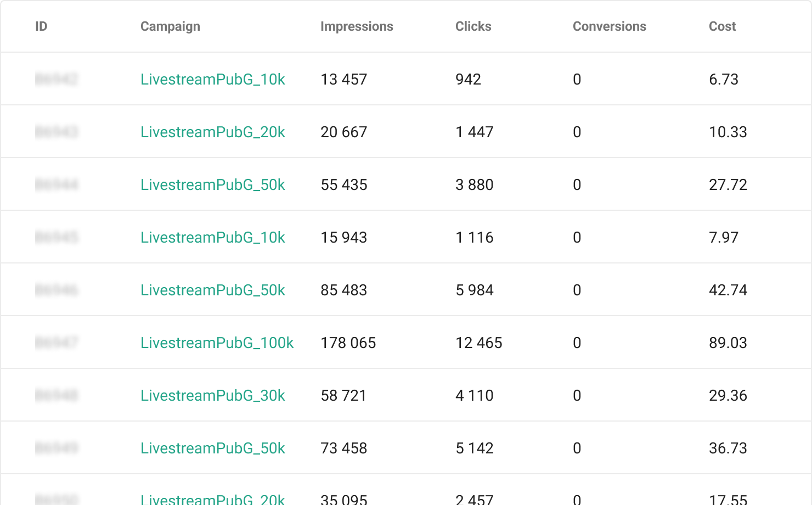Open LivestreamPubG_20k with 1 447 clicks
The image size is (812, 505).
[213, 132]
